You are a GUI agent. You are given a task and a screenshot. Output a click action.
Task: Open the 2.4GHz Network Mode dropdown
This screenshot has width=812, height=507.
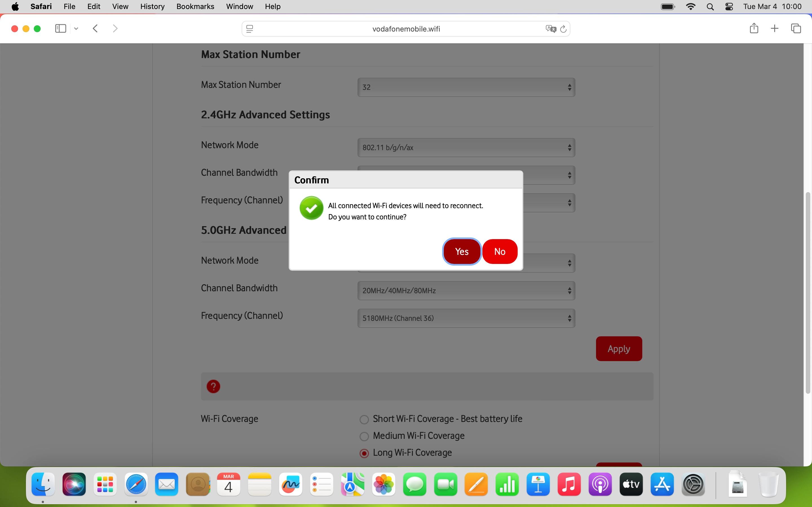point(466,148)
